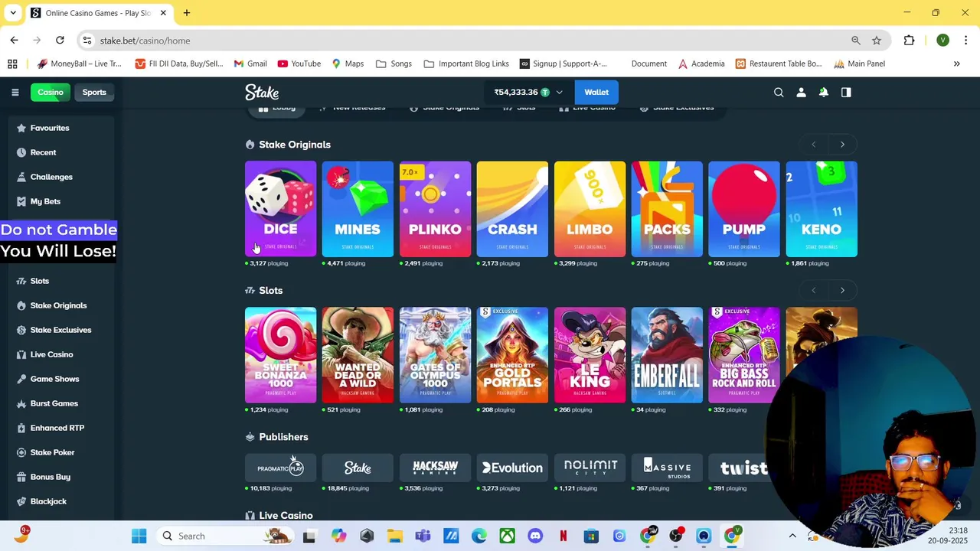The image size is (980, 551).
Task: Open the Gmail bookmark
Action: (x=250, y=64)
